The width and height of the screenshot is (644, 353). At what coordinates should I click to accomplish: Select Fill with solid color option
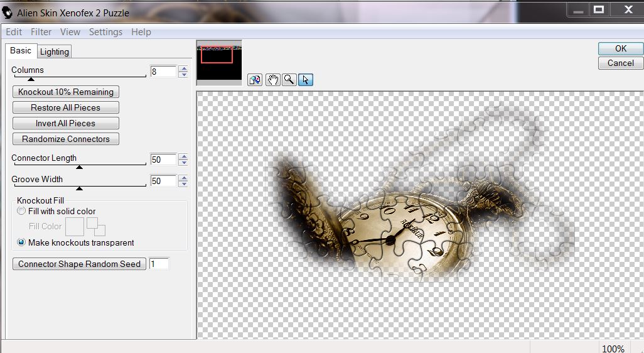coord(56,211)
